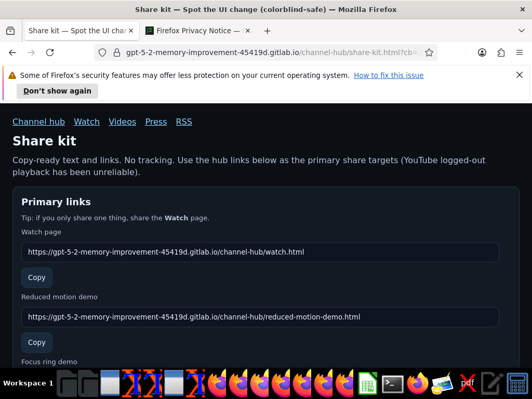
Task: Open the RSS navigation link
Action: point(184,122)
